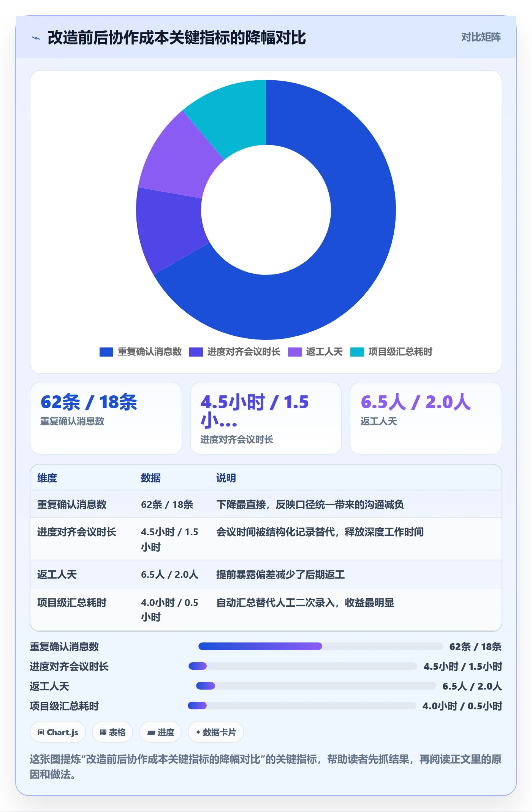
Task: Click the 对比矩阵 label in header
Action: click(x=481, y=37)
